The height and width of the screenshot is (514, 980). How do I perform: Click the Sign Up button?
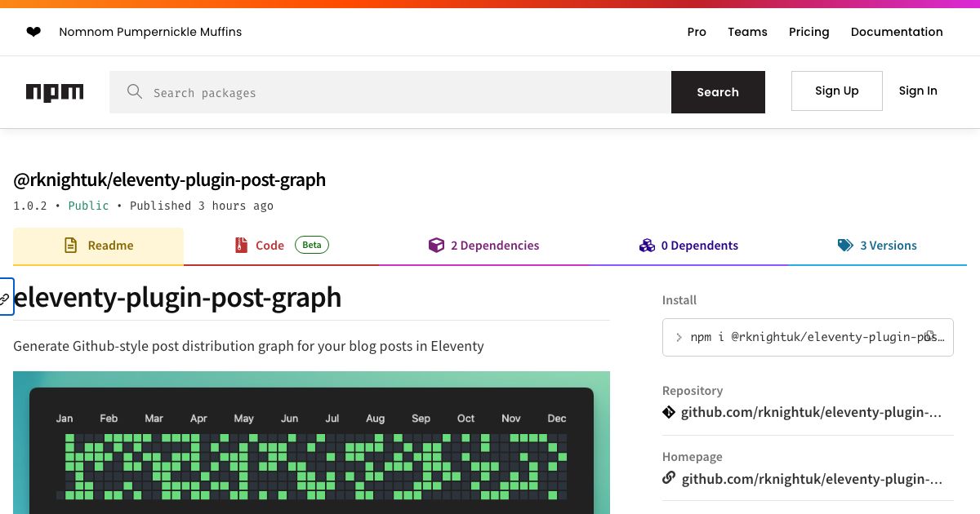(836, 91)
